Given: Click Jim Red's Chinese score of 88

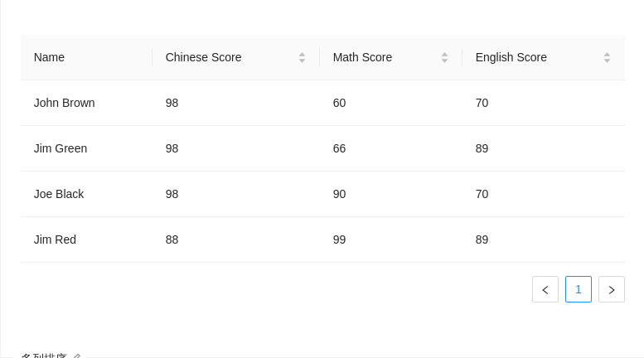Looking at the screenshot, I should point(172,239).
